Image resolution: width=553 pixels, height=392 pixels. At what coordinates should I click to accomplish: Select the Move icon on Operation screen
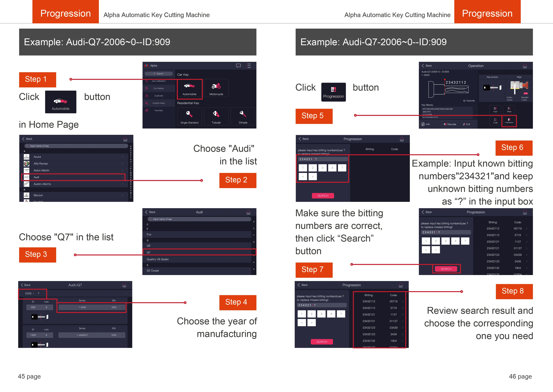pos(509,110)
